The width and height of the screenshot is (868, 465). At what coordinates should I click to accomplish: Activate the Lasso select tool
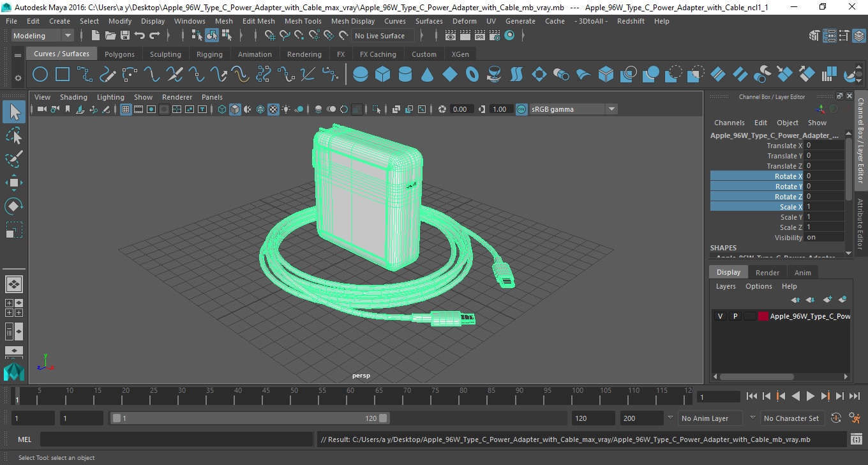pyautogui.click(x=14, y=135)
